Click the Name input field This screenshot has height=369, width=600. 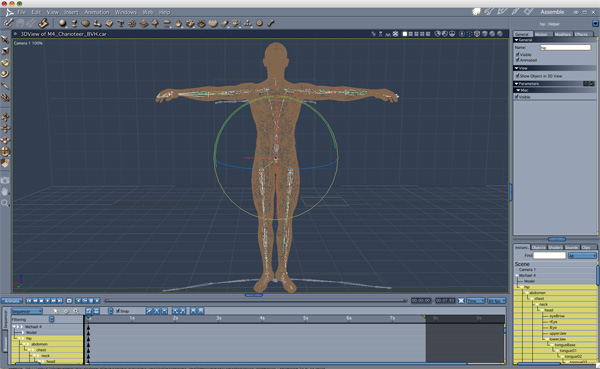[565, 47]
